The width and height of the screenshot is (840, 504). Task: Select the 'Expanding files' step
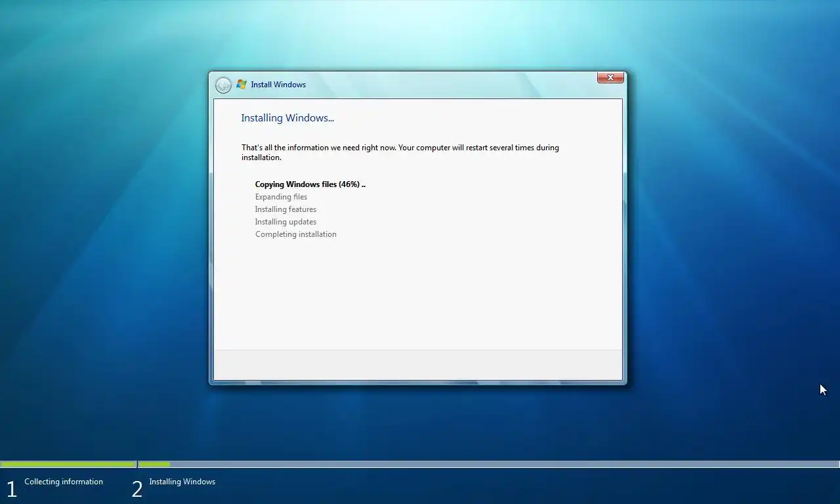281,197
